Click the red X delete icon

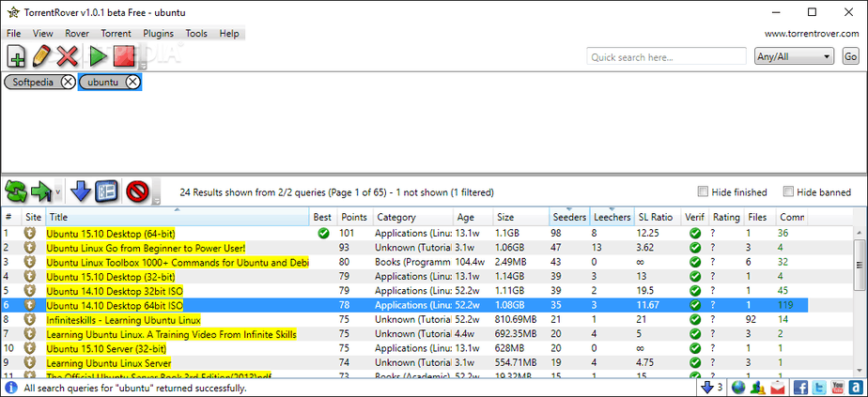(68, 56)
